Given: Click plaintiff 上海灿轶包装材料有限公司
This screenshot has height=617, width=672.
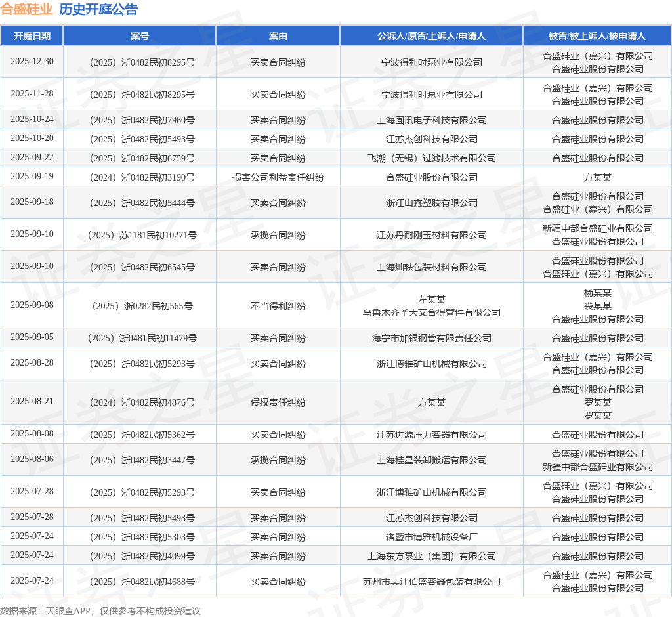Looking at the screenshot, I should click(432, 267).
